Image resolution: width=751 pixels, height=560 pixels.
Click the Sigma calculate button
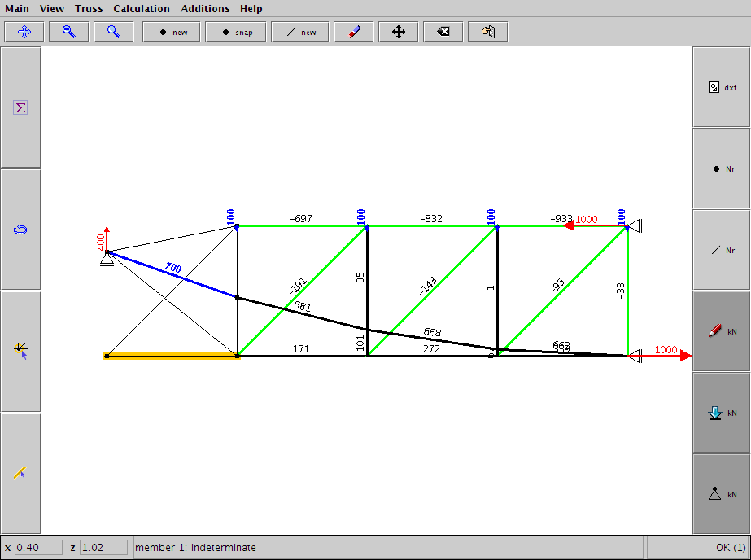[x=21, y=107]
